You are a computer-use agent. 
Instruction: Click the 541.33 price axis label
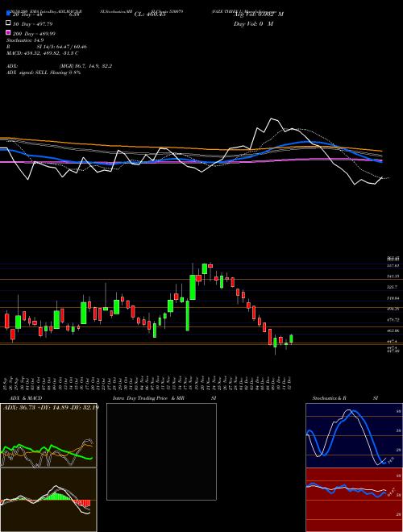393,276
